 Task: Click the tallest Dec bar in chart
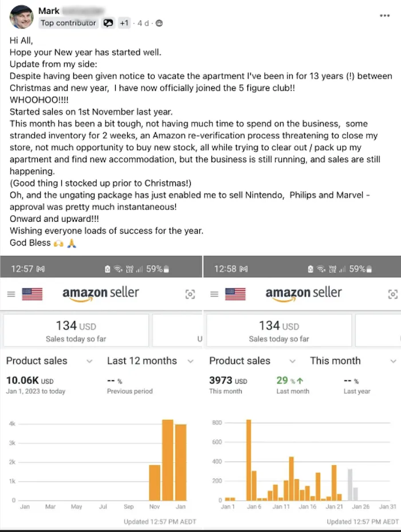[168, 460]
